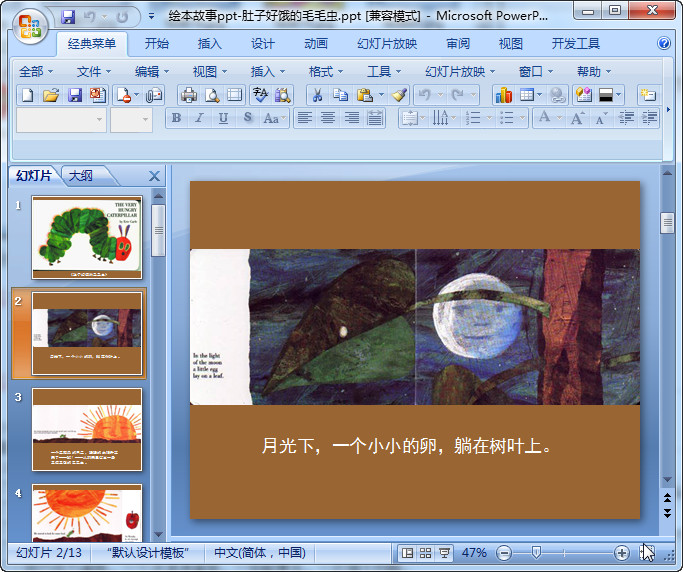Screen dimensions: 683x572
Task: Toggle underline formatting
Action: point(223,118)
